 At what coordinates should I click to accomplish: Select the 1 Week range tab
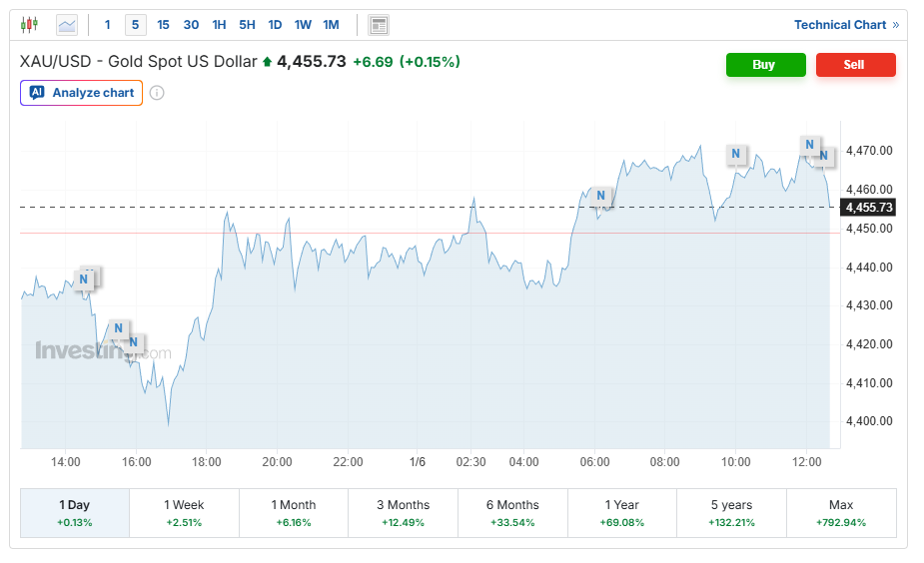point(184,513)
